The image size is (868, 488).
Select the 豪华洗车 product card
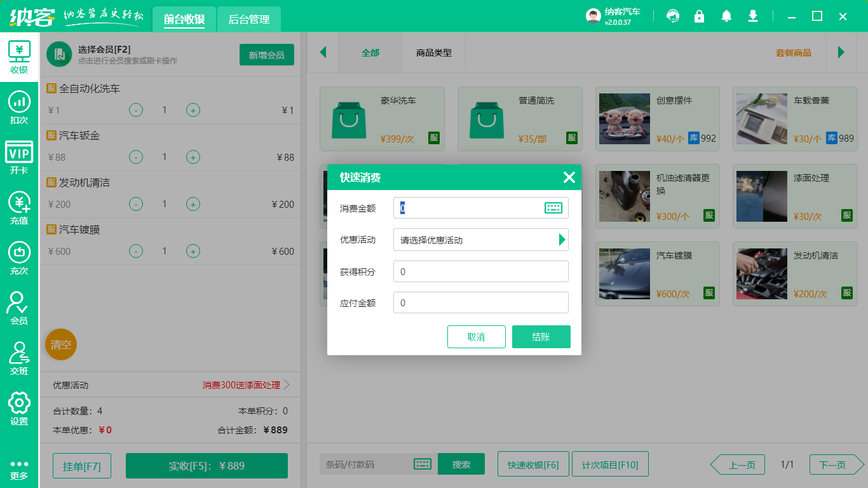pos(382,119)
